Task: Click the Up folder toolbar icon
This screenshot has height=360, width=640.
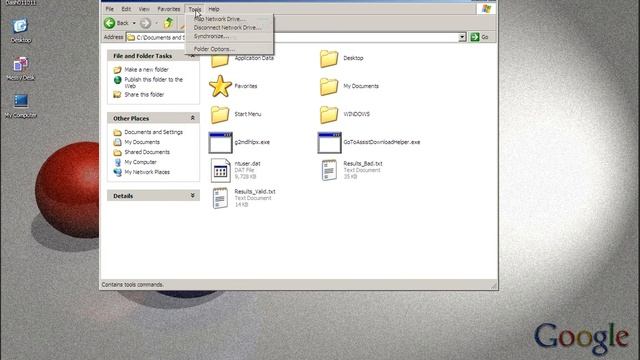Action: pos(169,23)
